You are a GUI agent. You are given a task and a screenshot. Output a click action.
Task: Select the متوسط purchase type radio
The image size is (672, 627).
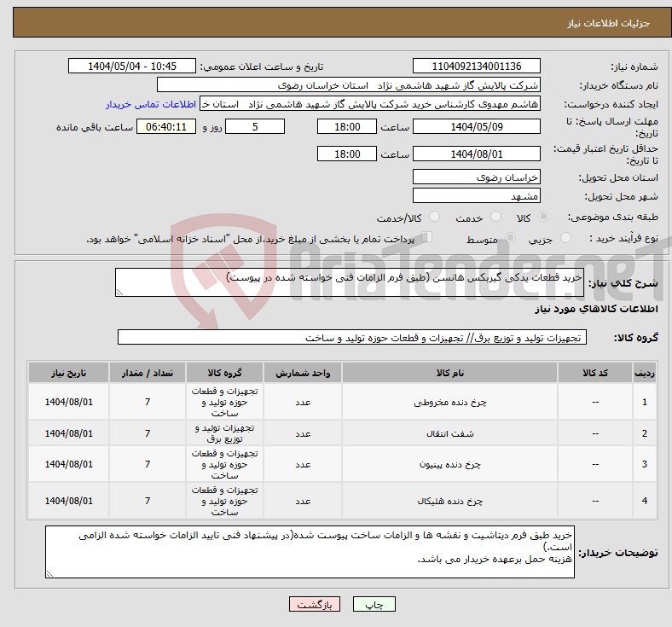(510, 237)
